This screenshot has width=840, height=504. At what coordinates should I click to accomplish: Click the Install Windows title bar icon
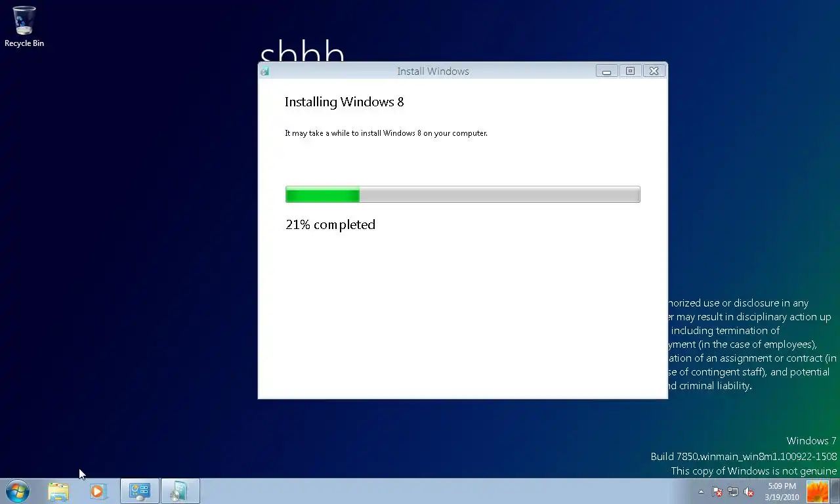264,71
